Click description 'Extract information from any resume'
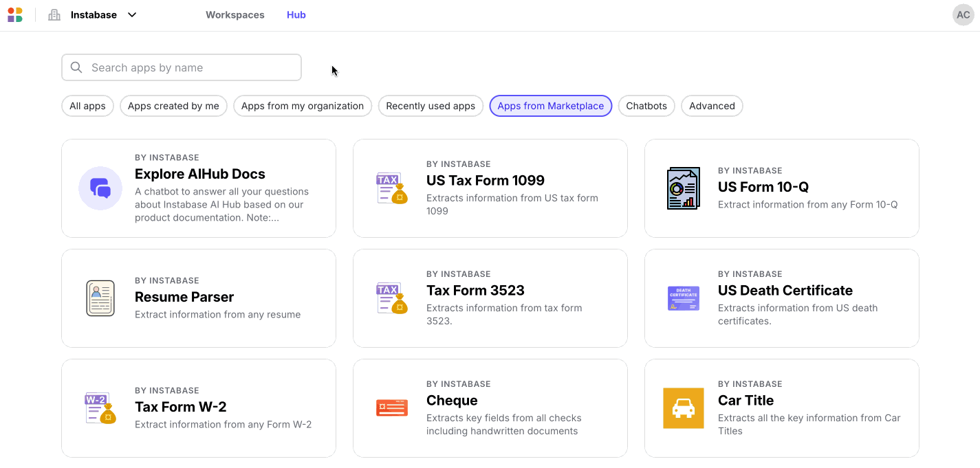The width and height of the screenshot is (980, 468). [218, 315]
